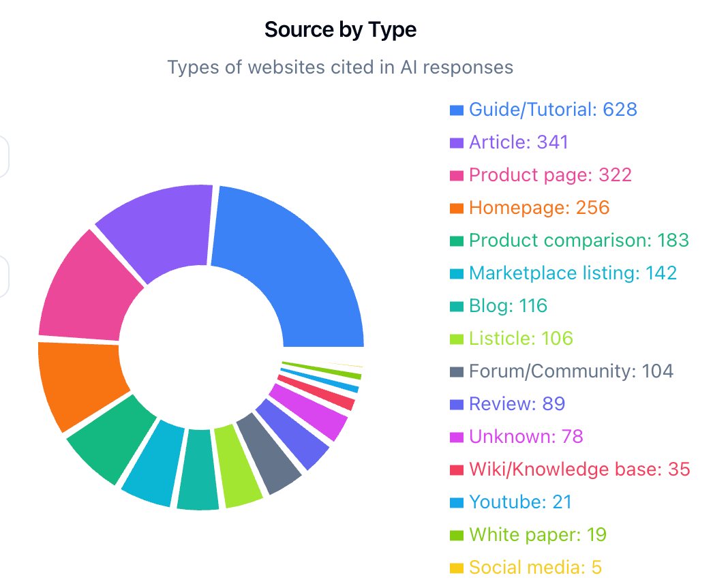
Task: Click the yellow Social media color swatch
Action: (456, 567)
